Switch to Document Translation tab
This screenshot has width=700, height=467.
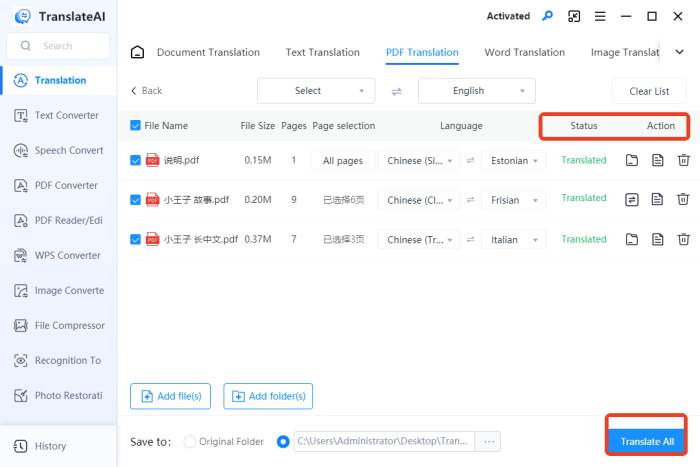(x=208, y=52)
